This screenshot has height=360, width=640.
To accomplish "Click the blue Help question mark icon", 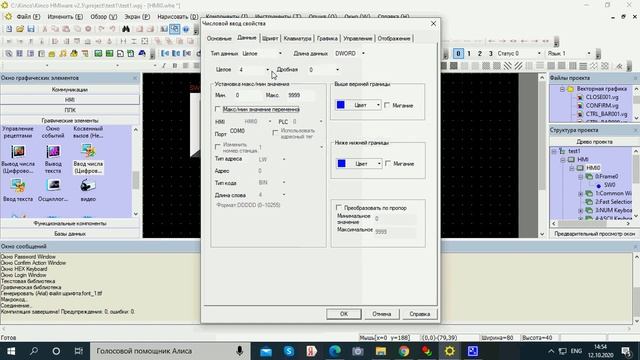I will (x=186, y=29).
